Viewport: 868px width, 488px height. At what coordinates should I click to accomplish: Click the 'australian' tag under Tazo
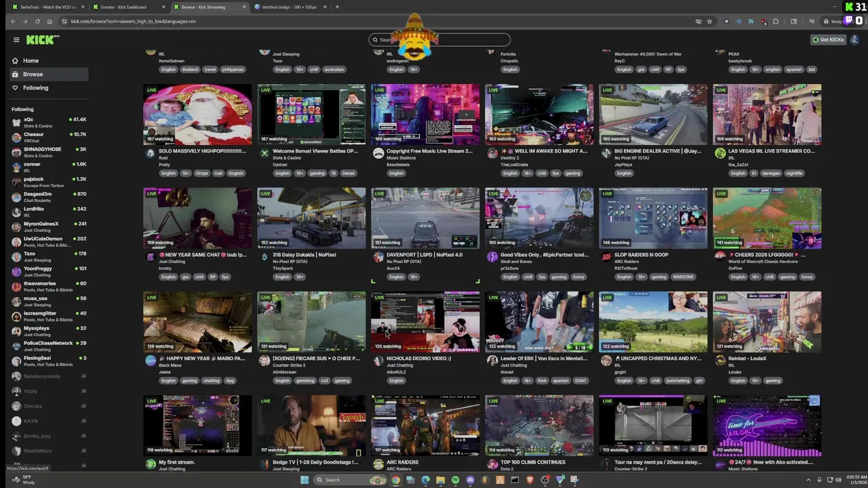tap(334, 69)
